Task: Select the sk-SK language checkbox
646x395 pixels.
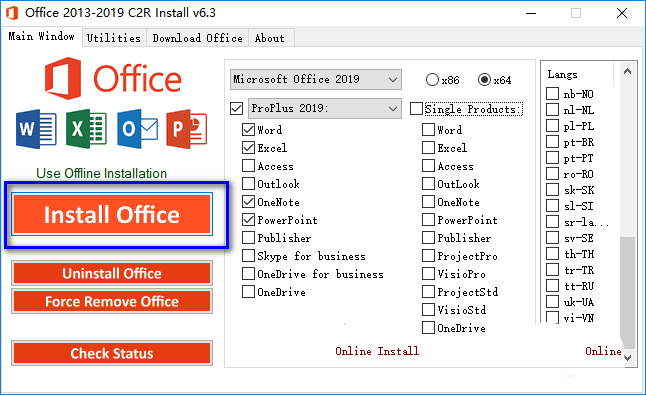Action: (x=552, y=190)
